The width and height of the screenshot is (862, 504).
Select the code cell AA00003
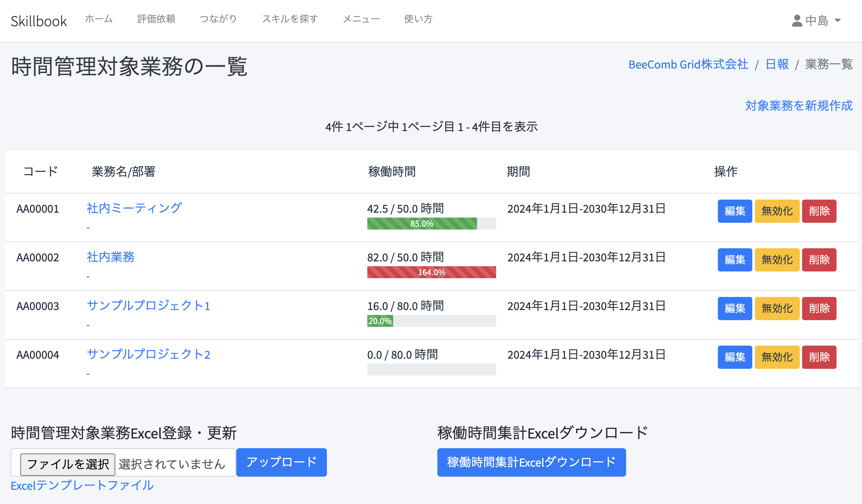(38, 306)
